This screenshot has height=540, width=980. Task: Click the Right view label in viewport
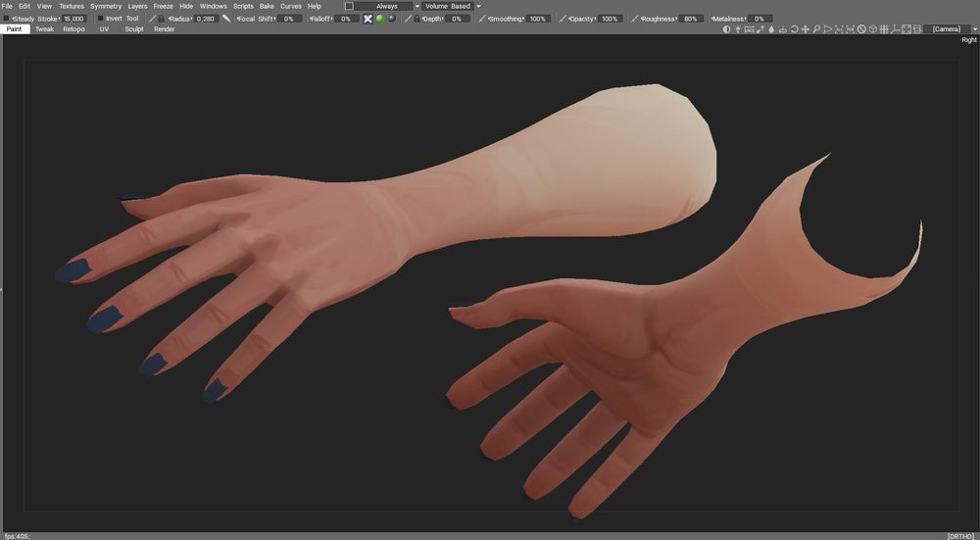(x=969, y=40)
